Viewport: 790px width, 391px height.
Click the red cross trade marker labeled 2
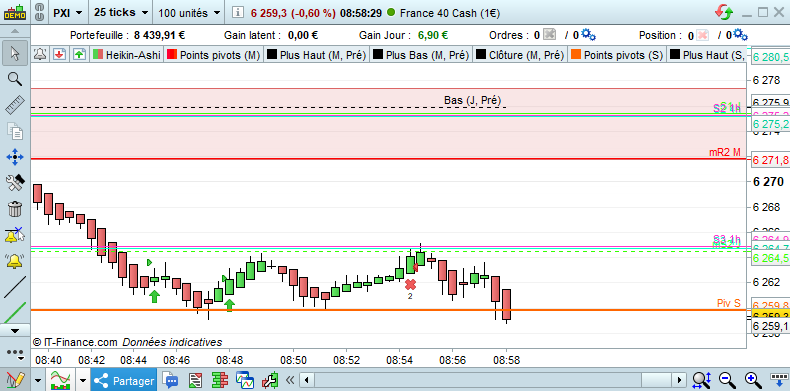(x=411, y=285)
